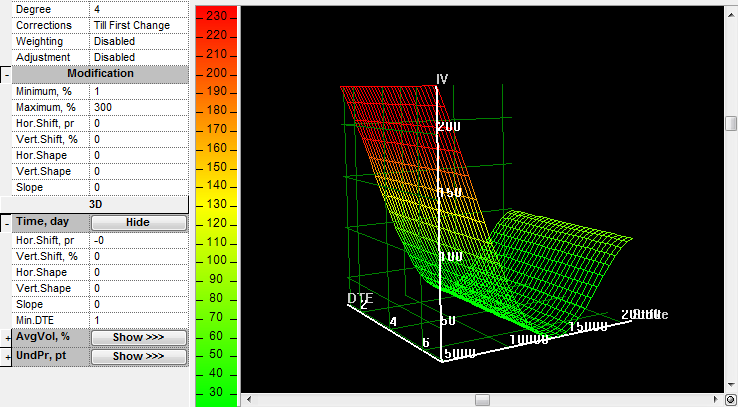Click the vertical scrollbar up arrow
The height and width of the screenshot is (407, 738).
tap(731, 10)
